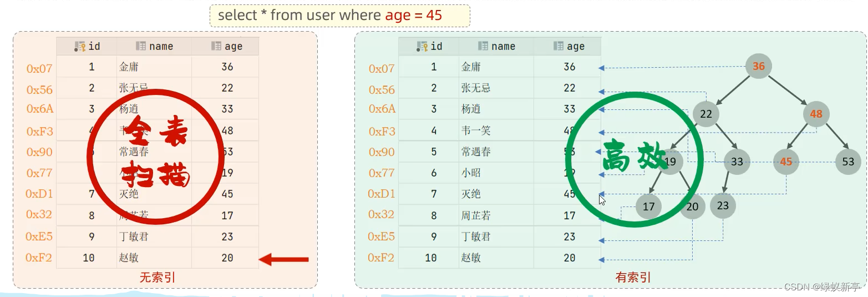868x297 pixels.
Task: Click the name column icon in left table
Action: [x=141, y=47]
